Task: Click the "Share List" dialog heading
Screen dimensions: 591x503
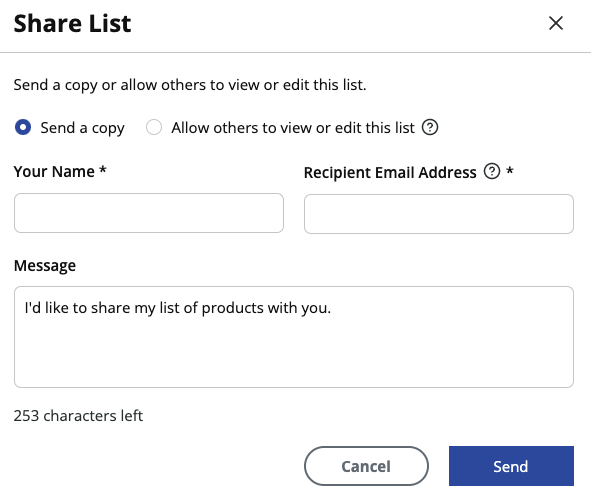Action: pyautogui.click(x=72, y=23)
